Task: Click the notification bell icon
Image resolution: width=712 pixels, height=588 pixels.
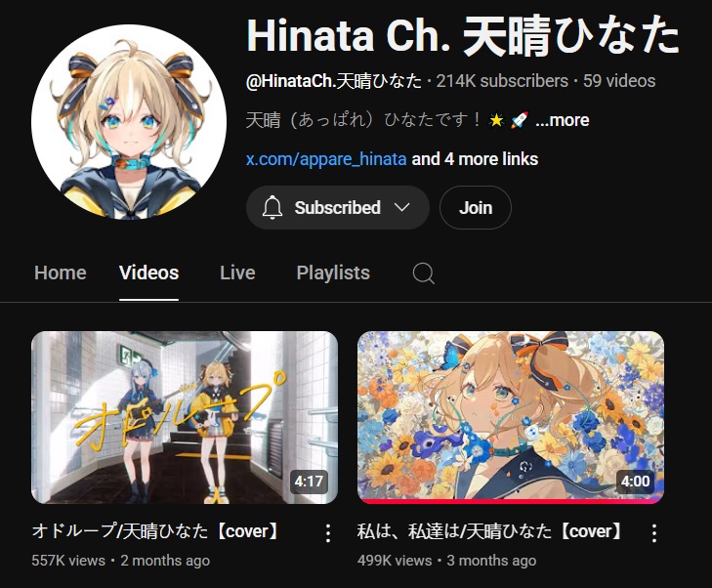Action: (x=272, y=207)
